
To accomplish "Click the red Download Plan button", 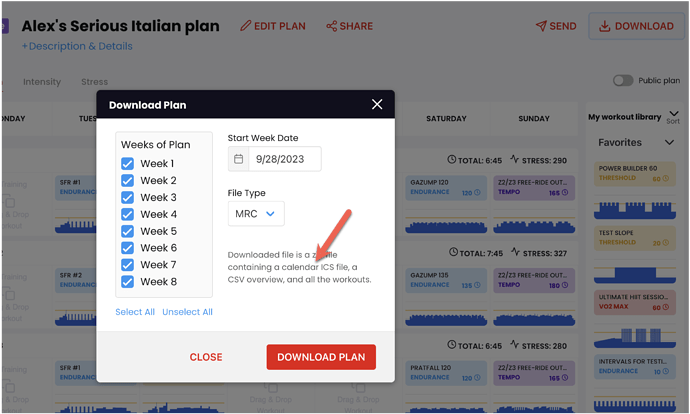I will coord(321,357).
